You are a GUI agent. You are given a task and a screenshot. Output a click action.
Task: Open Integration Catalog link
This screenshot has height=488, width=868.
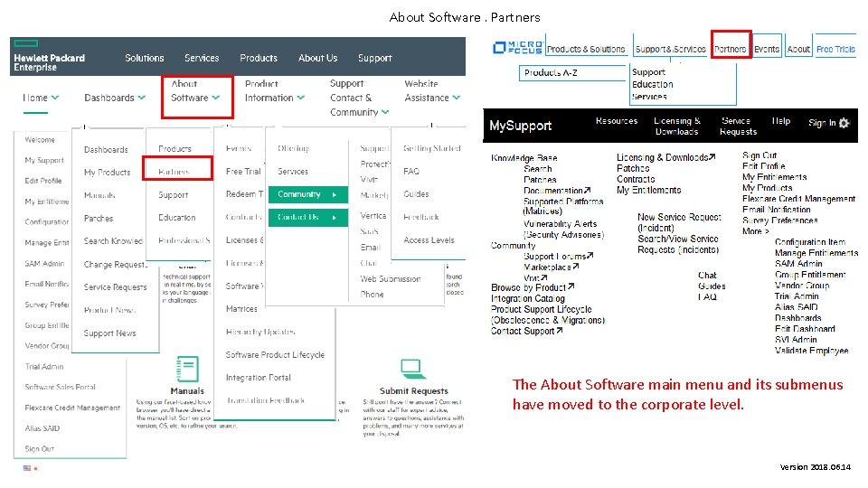(527, 299)
